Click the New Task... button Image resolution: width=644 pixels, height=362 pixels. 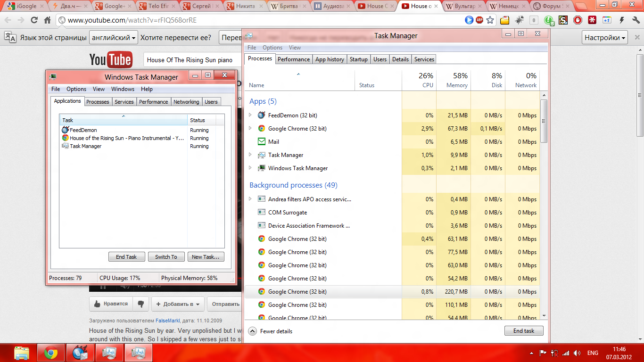point(206,257)
